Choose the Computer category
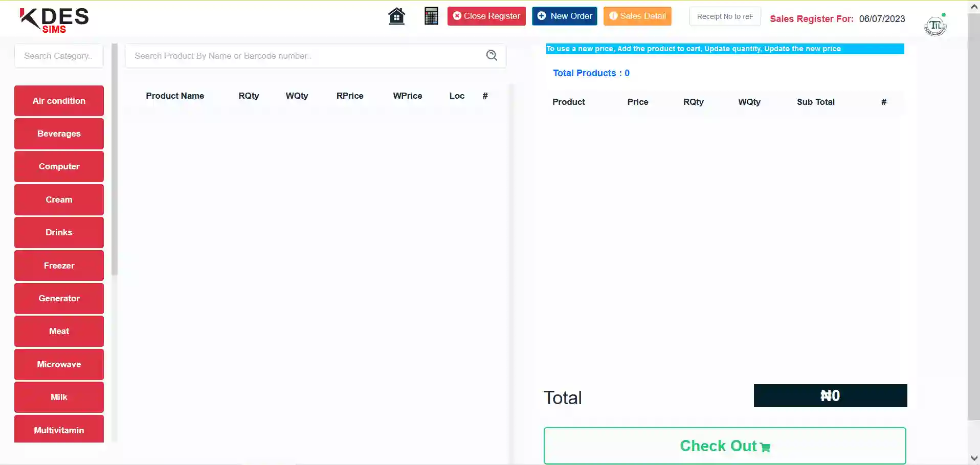 point(59,166)
